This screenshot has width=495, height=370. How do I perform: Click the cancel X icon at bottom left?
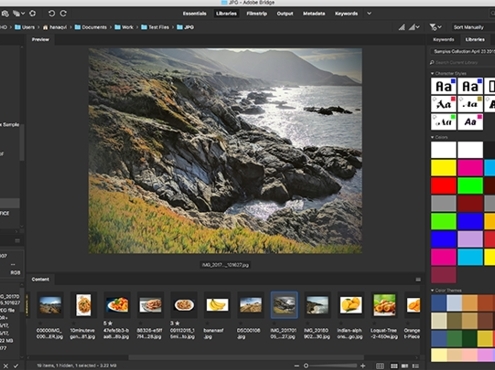pos(6,366)
